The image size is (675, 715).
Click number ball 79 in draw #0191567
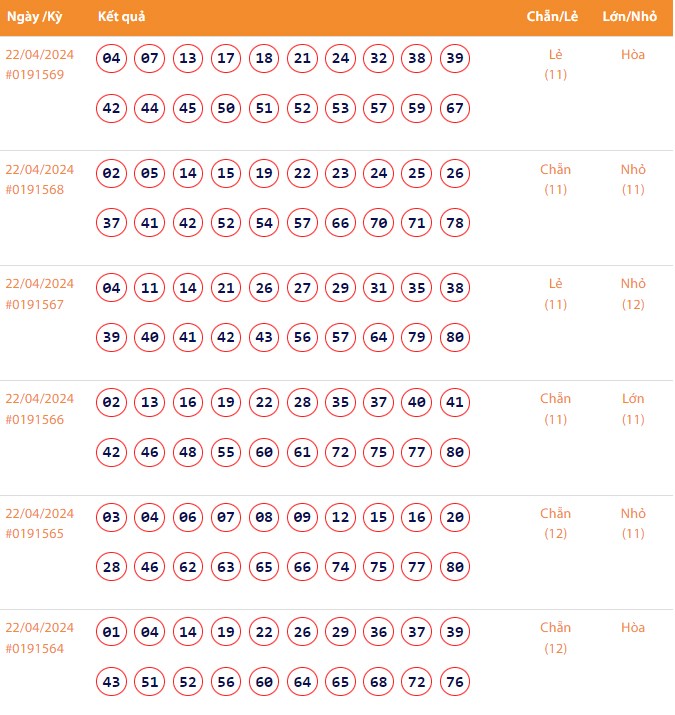point(417,337)
